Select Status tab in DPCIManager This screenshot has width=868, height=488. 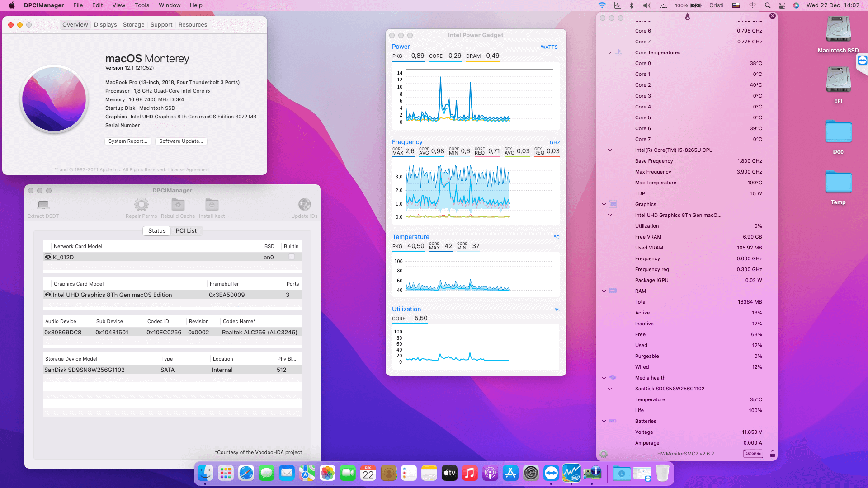(157, 230)
